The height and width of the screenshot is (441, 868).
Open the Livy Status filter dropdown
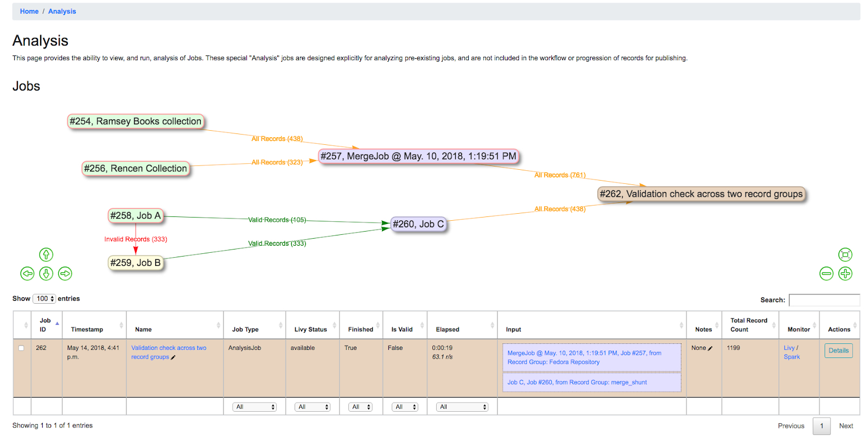click(x=312, y=407)
